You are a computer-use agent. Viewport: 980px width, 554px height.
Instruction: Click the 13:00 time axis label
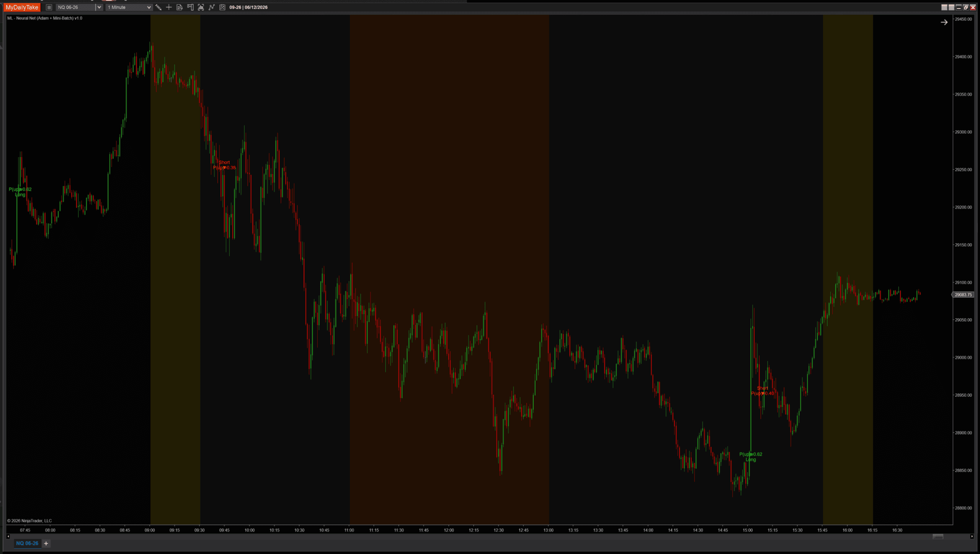click(x=549, y=530)
